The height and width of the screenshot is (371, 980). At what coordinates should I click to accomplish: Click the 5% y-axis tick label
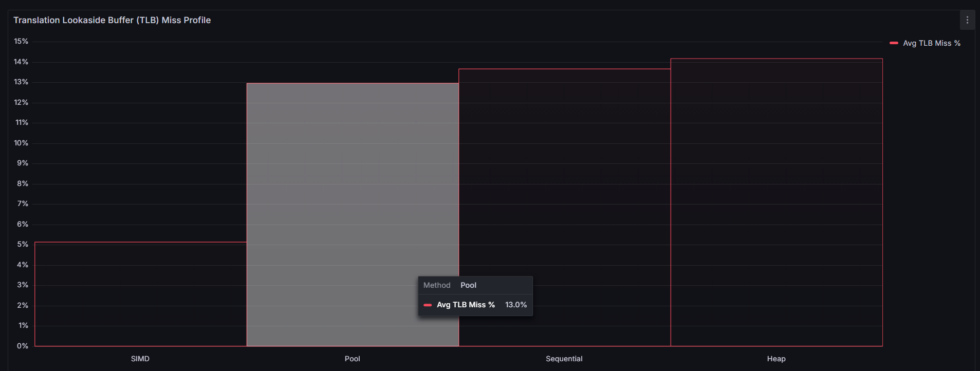23,244
